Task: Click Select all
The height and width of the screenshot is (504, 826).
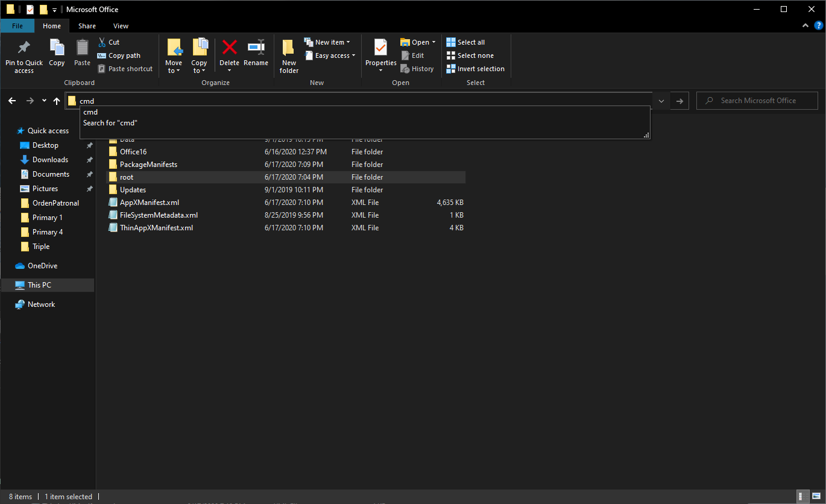Action: click(465, 42)
